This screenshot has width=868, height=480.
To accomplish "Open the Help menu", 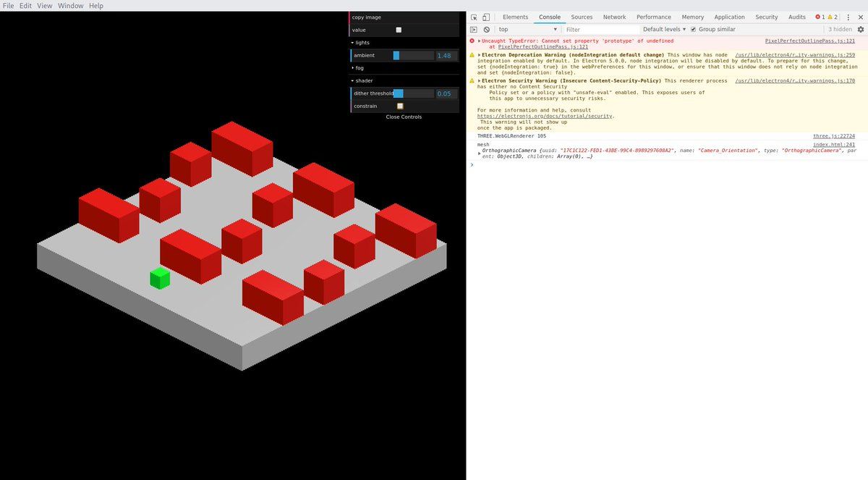I will pos(96,6).
